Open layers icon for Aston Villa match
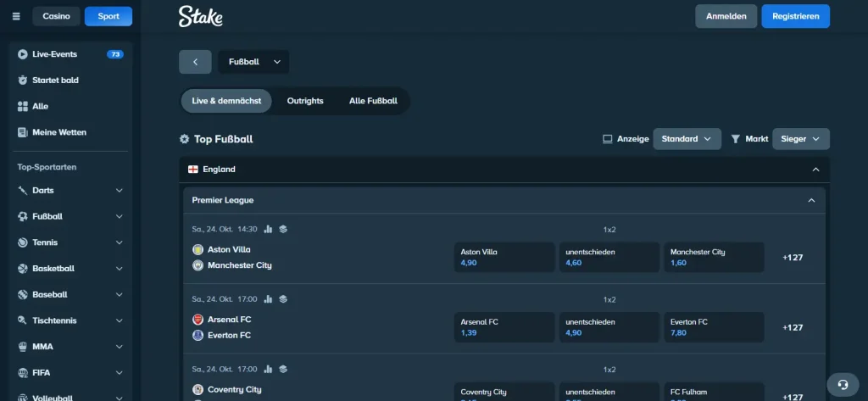 pos(283,229)
